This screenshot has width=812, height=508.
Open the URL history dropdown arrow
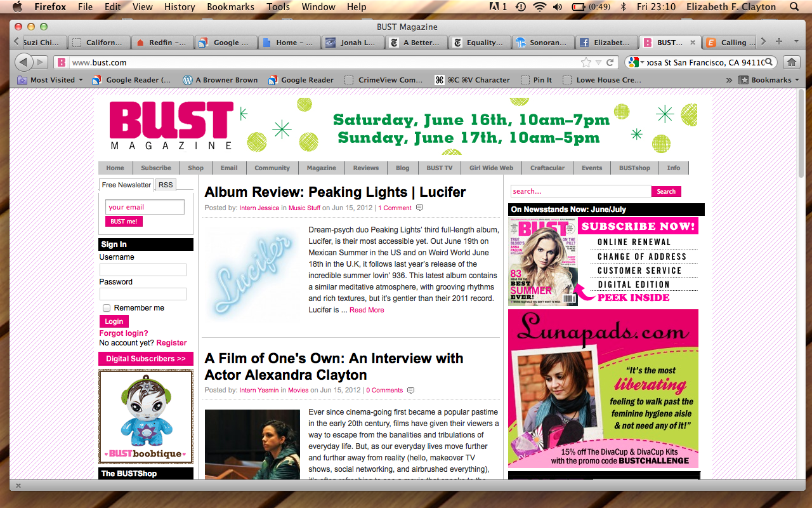tap(598, 62)
